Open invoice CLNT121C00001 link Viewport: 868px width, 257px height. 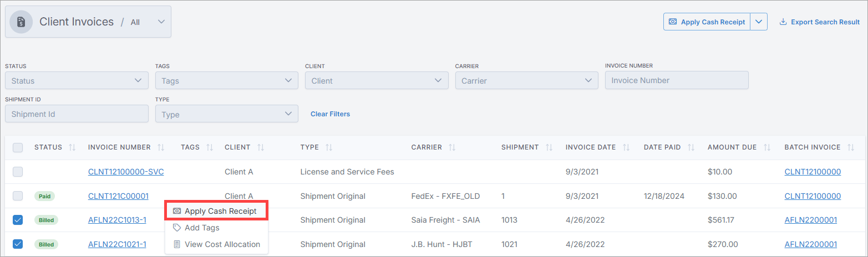pyautogui.click(x=118, y=196)
